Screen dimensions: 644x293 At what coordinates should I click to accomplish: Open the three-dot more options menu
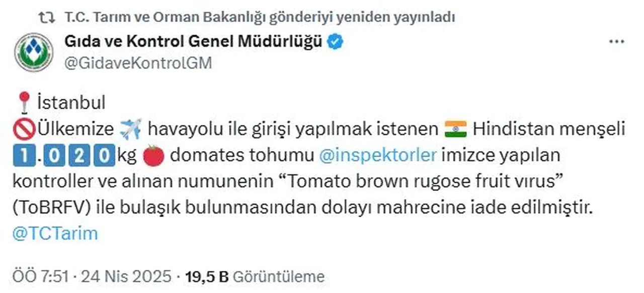[616, 42]
